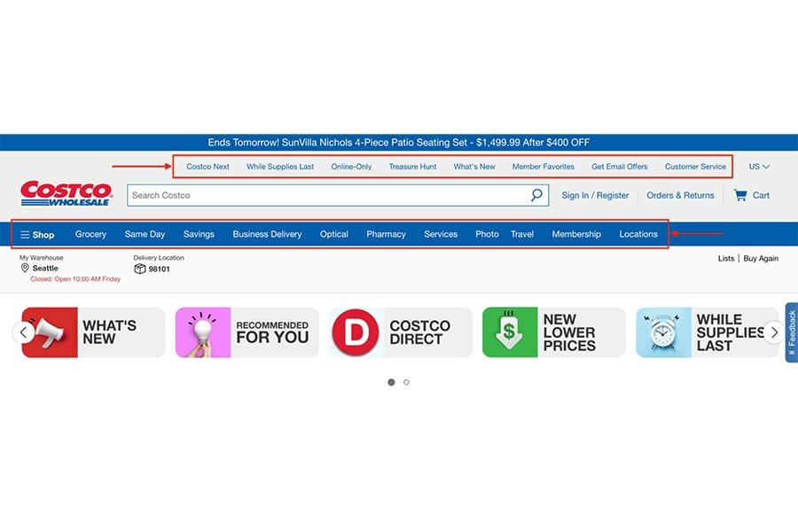
Task: Click the Seattle warehouse name
Action: coord(45,268)
